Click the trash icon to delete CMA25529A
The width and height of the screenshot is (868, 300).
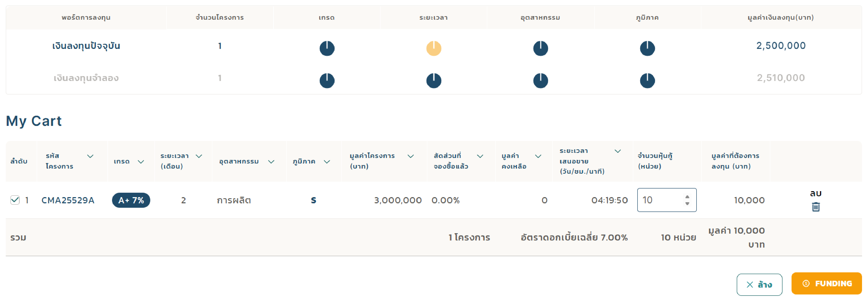[x=815, y=206]
